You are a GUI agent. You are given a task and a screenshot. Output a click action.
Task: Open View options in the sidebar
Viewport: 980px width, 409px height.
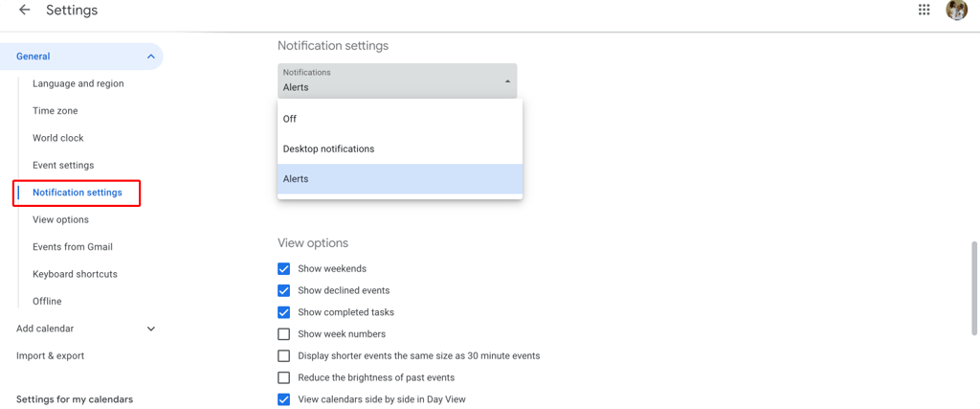click(60, 219)
